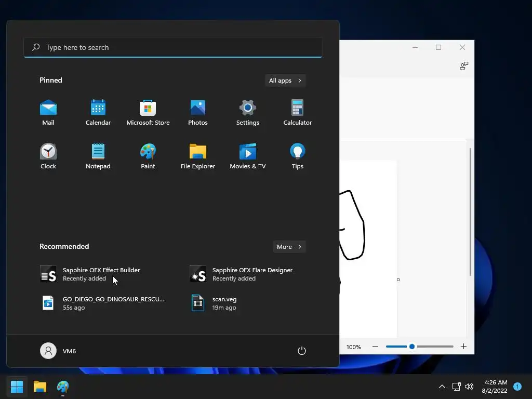Open Settings from the Start menu
532x399 pixels.
[x=248, y=113]
